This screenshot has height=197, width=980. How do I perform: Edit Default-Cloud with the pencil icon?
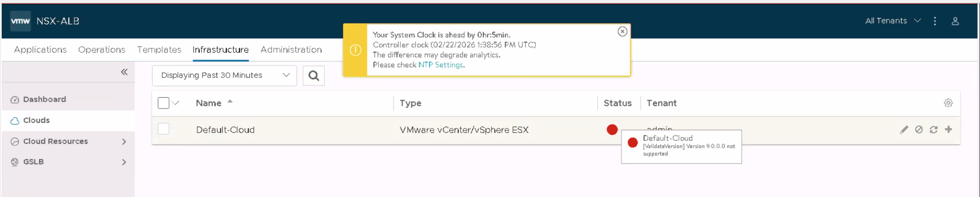pyautogui.click(x=904, y=130)
